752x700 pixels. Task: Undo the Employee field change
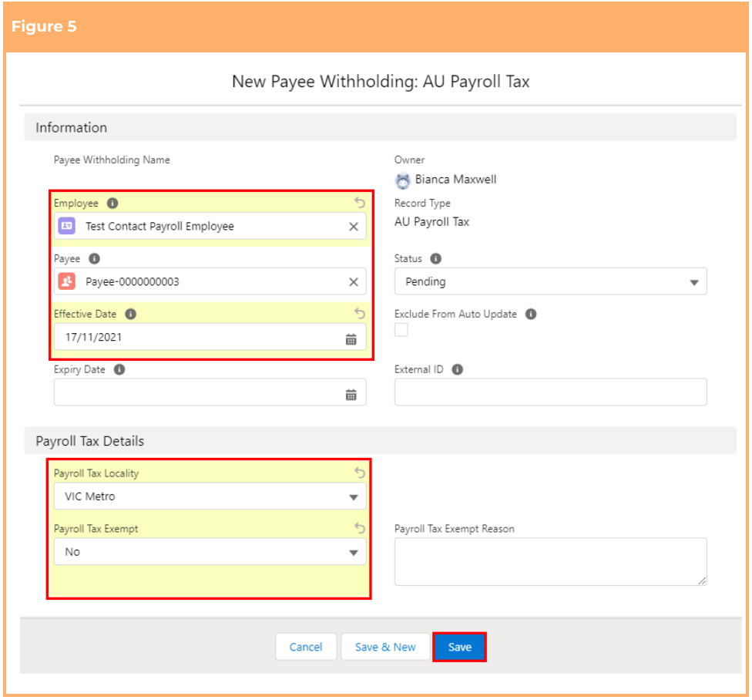[360, 203]
